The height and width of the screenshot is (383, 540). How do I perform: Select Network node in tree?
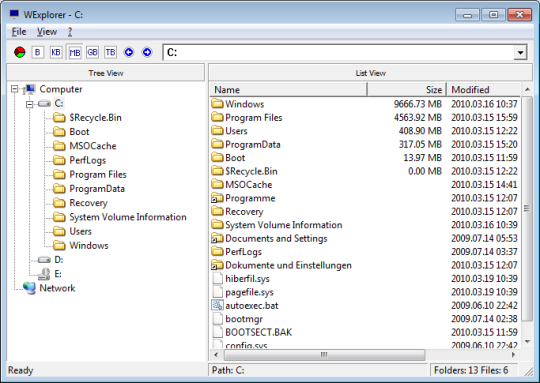pyautogui.click(x=57, y=288)
